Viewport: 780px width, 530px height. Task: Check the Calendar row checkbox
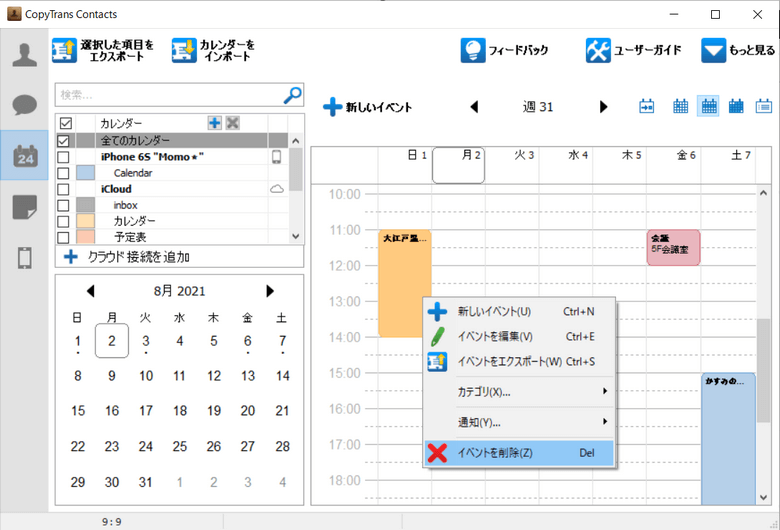point(63,173)
